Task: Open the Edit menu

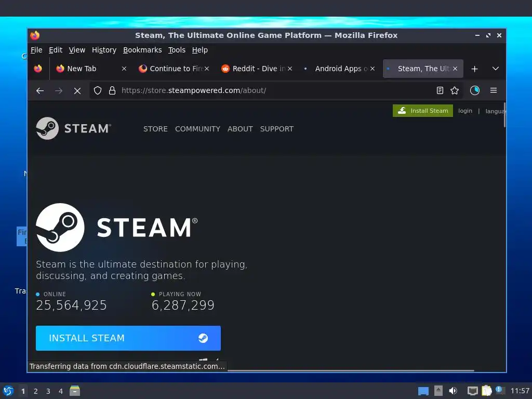Action: [x=55, y=50]
